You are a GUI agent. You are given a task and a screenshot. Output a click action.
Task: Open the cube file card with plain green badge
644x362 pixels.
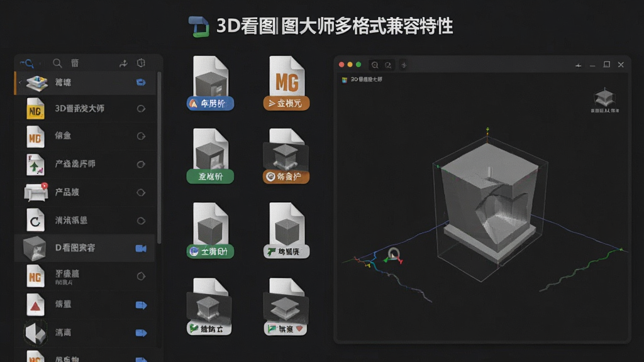[210, 156]
